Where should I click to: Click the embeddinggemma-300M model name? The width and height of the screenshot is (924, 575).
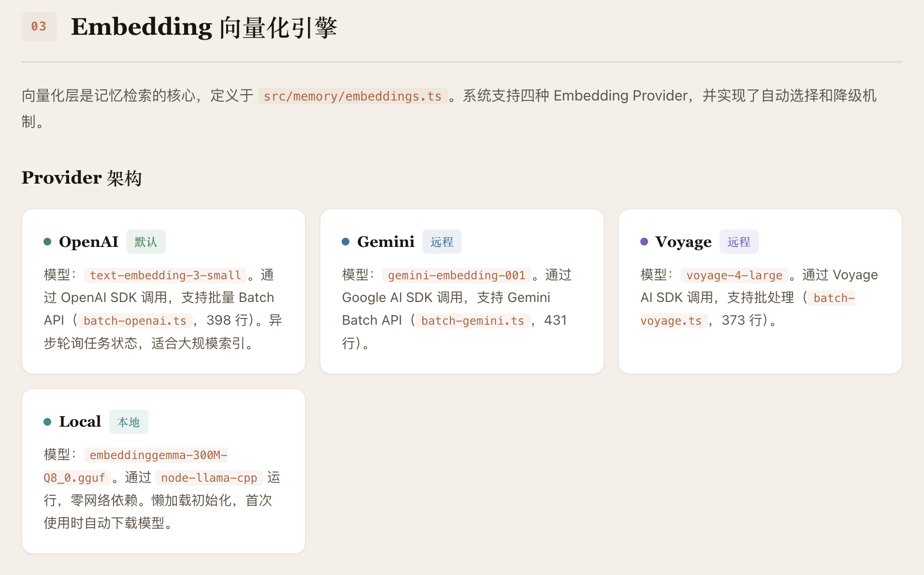(158, 455)
